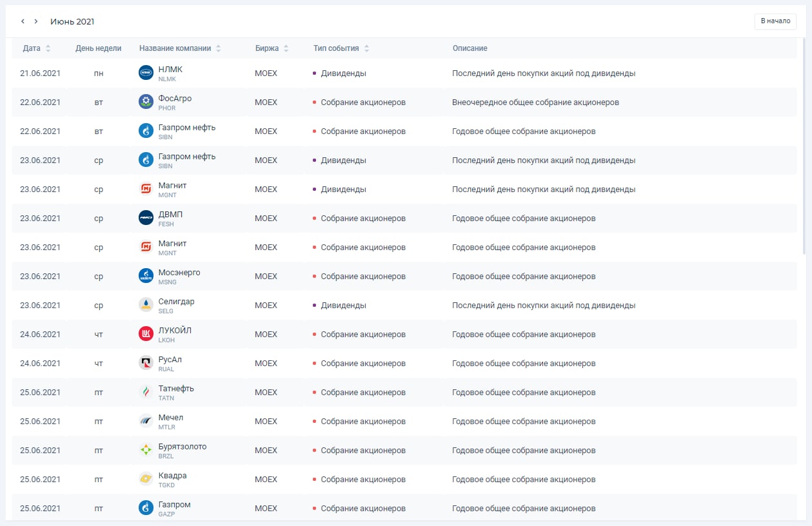Click the Селигдар company logo
Viewport: 812px width, 526px height.
coord(146,305)
